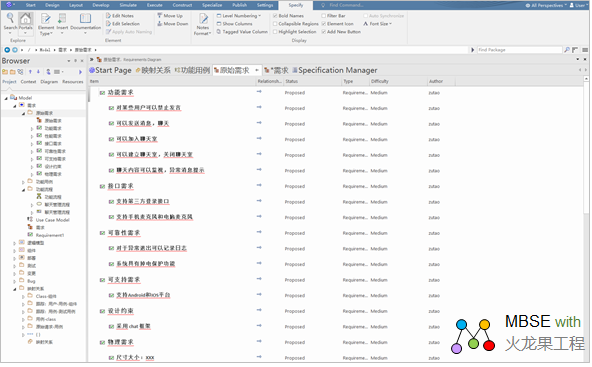Click the Author column header

pyautogui.click(x=441, y=81)
